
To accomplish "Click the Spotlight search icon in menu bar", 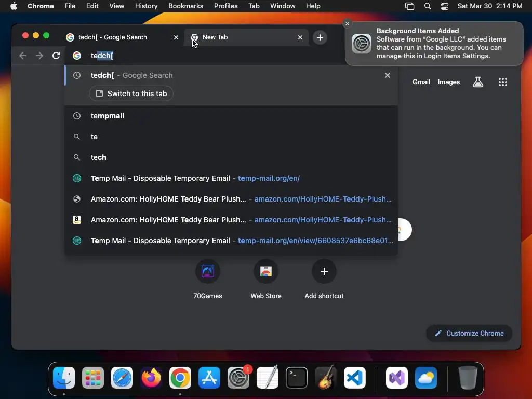I will pos(428,6).
